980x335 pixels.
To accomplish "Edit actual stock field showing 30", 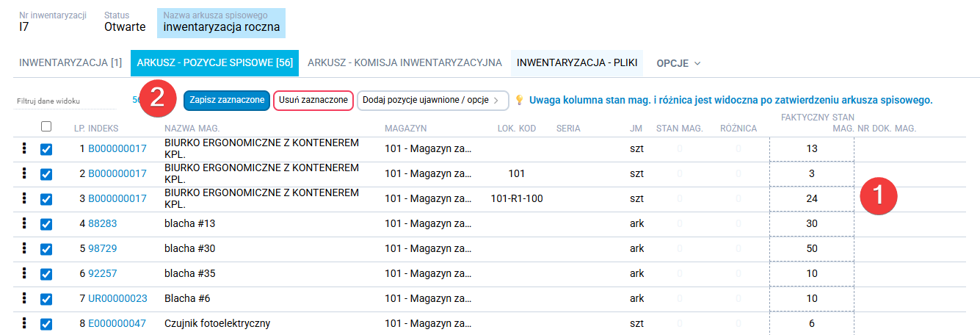I will 811,223.
